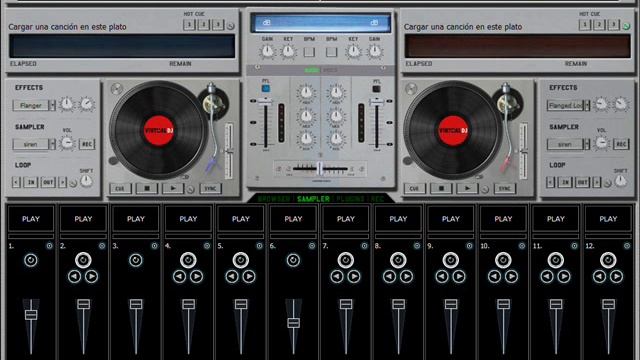The image size is (640, 360).
Task: Select the green audio tab on the mixer
Action: [312, 70]
